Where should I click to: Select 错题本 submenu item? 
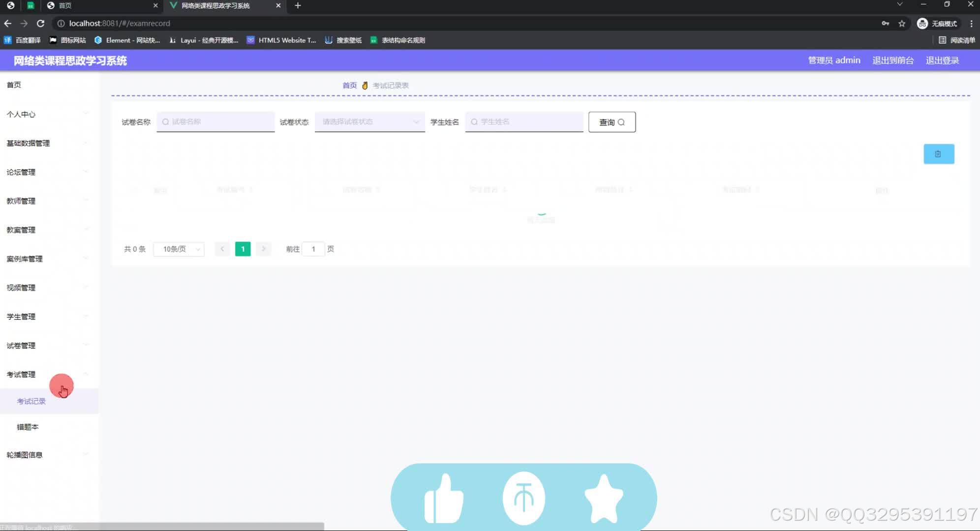tap(49, 427)
